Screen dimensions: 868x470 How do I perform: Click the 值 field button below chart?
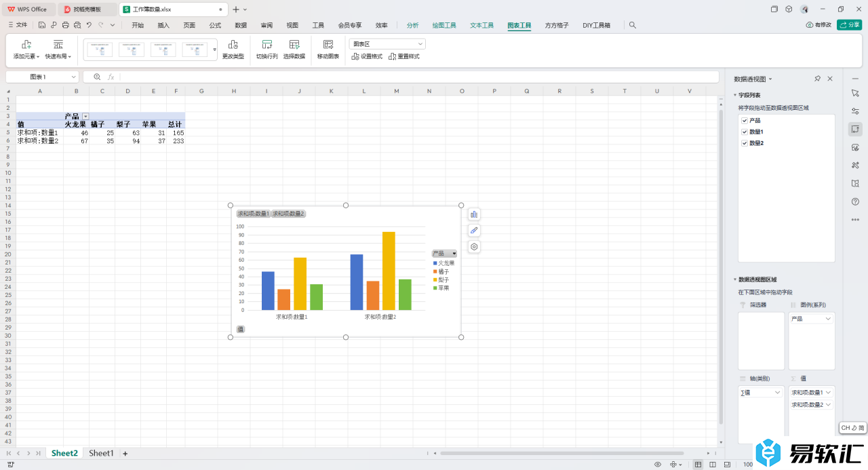coord(241,329)
